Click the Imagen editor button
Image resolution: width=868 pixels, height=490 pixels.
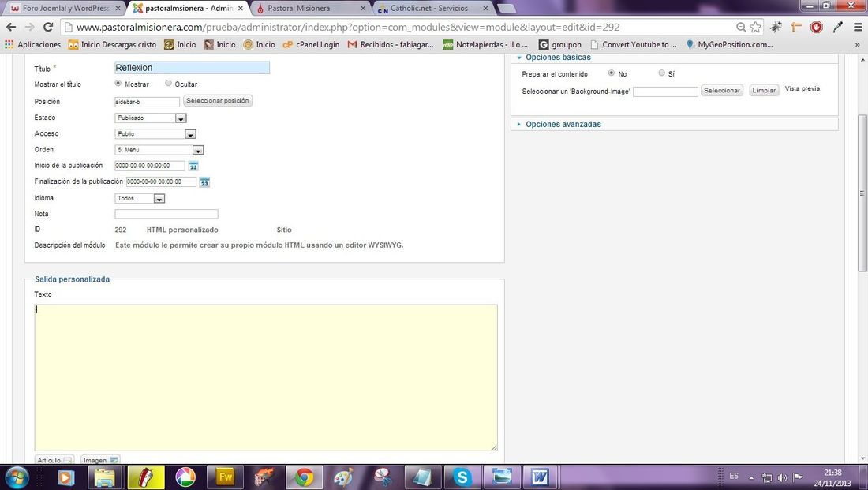click(x=100, y=460)
